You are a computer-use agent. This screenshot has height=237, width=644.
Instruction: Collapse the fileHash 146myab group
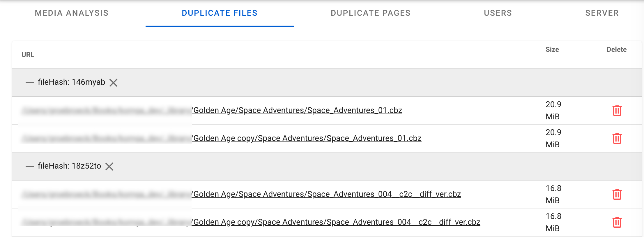click(x=29, y=82)
